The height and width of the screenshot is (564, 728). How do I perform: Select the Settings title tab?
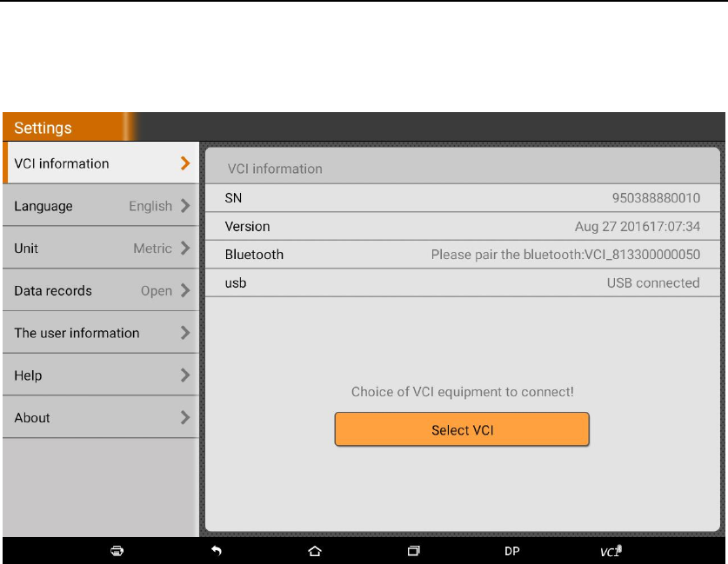[69, 127]
